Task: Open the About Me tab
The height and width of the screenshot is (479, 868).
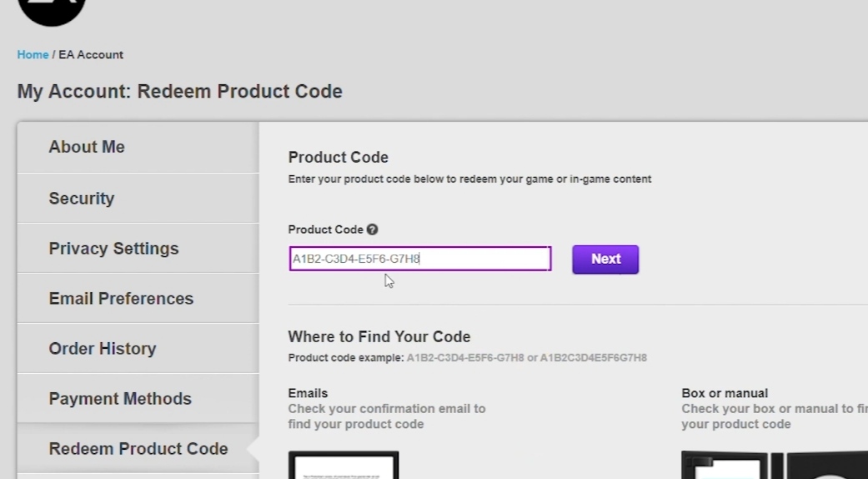Action: pyautogui.click(x=87, y=148)
